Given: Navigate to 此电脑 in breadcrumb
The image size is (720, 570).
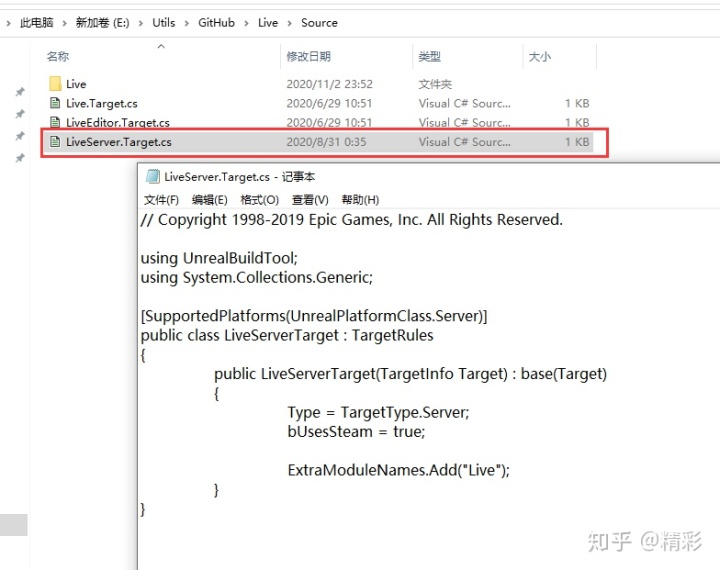Looking at the screenshot, I should click(x=36, y=23).
